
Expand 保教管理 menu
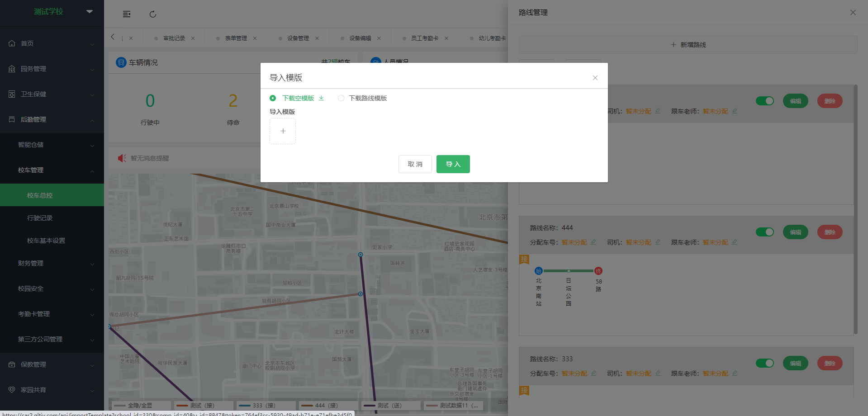52,364
